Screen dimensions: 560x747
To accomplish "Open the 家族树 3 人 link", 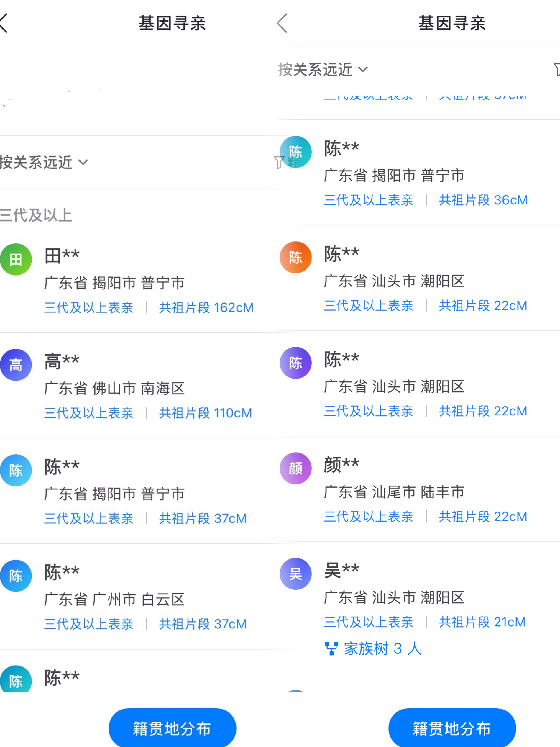I will coord(382,648).
